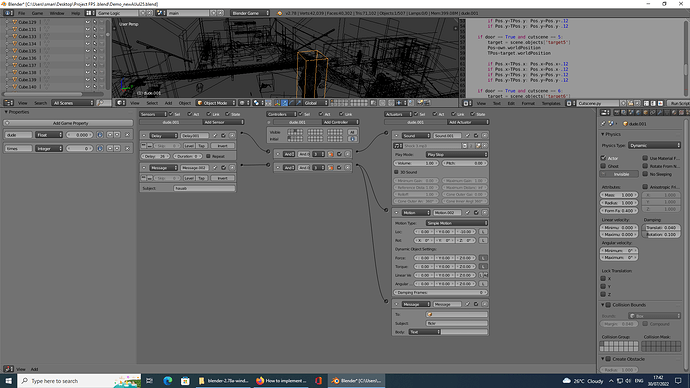Image resolution: width=690 pixels, height=388 pixels.
Task: Toggle the Repeat checkbox in Delay sensor
Action: pyautogui.click(x=209, y=156)
